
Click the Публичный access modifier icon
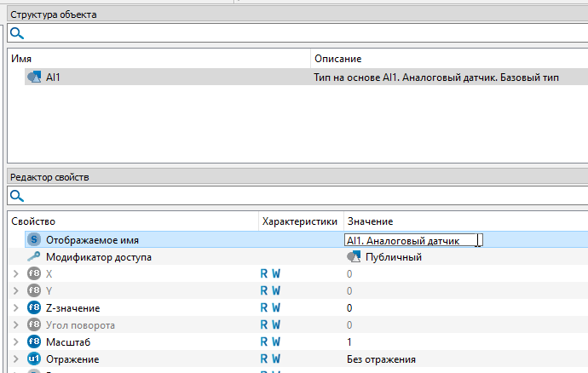[354, 257]
